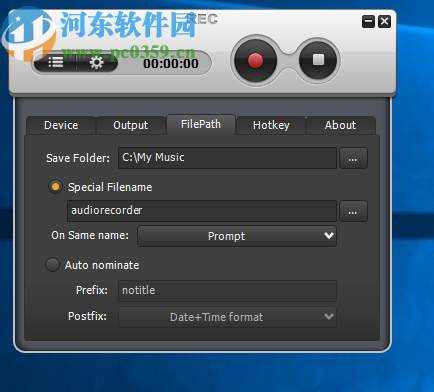Screen dimensions: 434x392
Task: Expand the On Same name dropdown
Action: pyautogui.click(x=237, y=236)
